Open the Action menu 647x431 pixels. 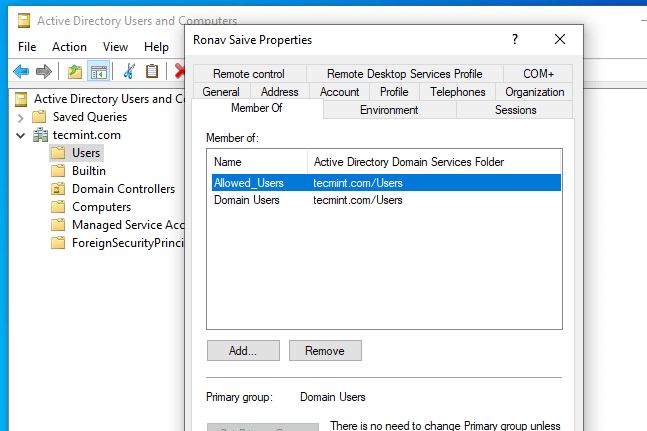pyautogui.click(x=69, y=46)
